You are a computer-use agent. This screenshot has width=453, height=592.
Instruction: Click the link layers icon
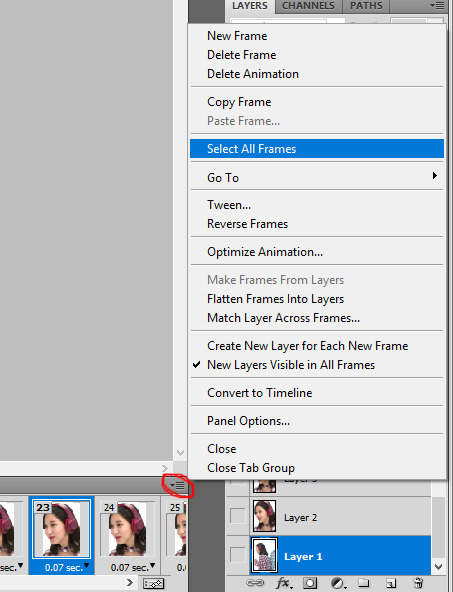pos(255,583)
